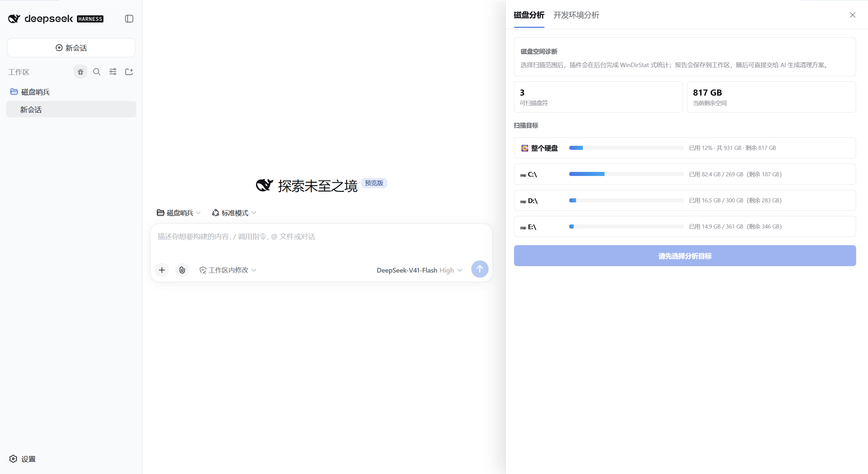Open the disk cleanup plugin icon in 工作区
Image resolution: width=868 pixels, height=474 pixels.
80,72
